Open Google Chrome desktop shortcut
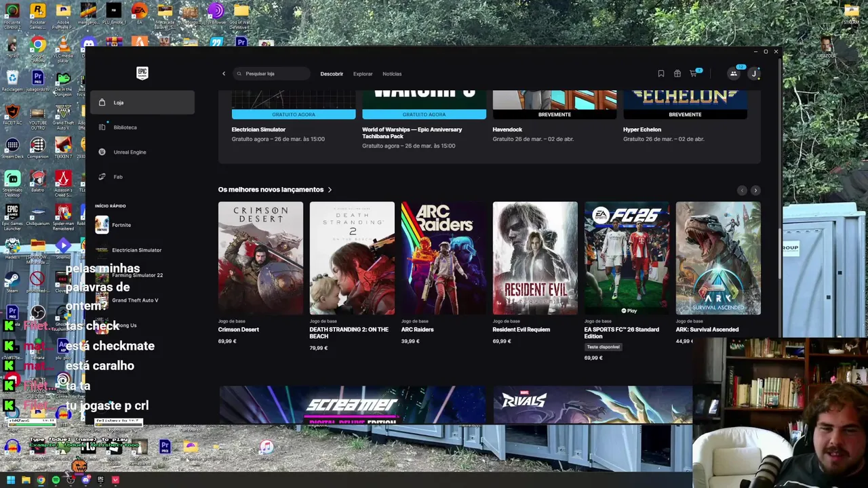This screenshot has width=868, height=488. [38, 50]
